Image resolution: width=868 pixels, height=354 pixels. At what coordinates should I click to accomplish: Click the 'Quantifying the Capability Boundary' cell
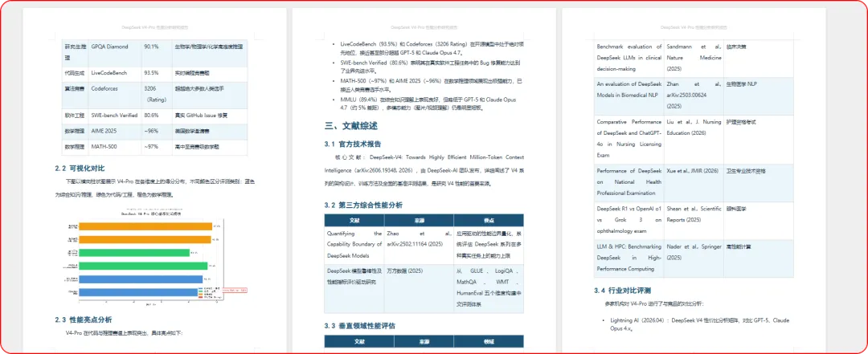(354, 245)
